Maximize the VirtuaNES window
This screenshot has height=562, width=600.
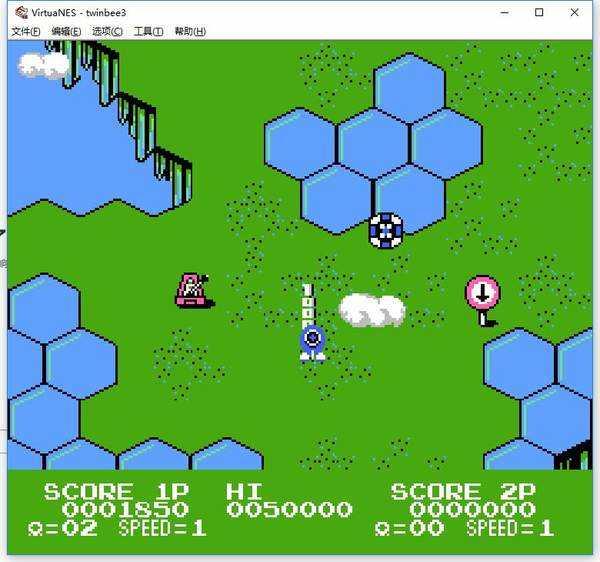(539, 12)
